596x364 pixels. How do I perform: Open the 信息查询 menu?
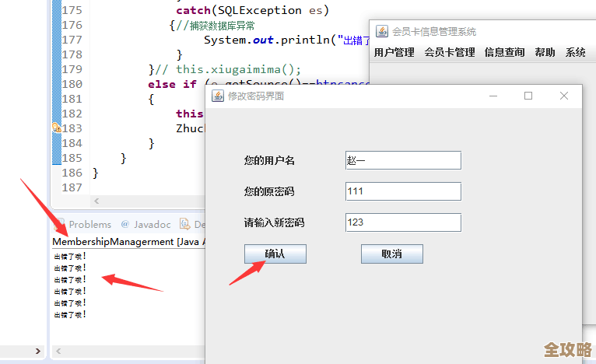[504, 53]
